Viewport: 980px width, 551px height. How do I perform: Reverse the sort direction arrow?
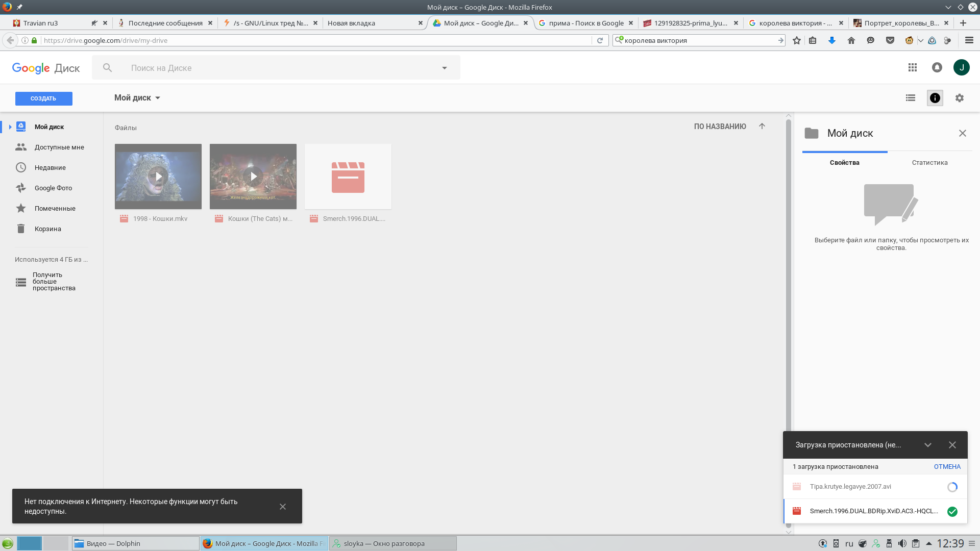[762, 126]
